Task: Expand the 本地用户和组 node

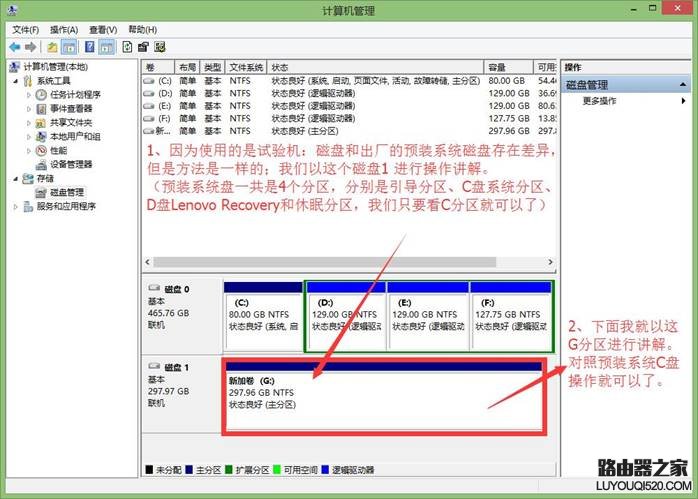Action: click(29, 137)
